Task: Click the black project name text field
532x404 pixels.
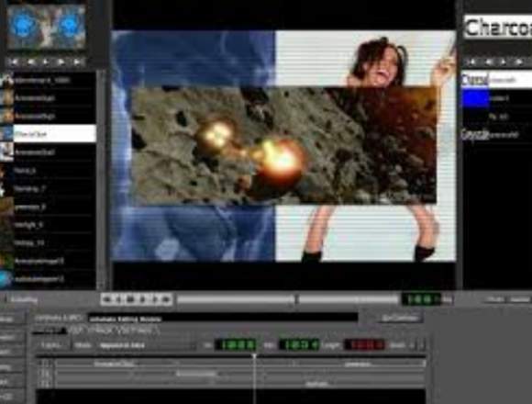Action: click(x=223, y=319)
